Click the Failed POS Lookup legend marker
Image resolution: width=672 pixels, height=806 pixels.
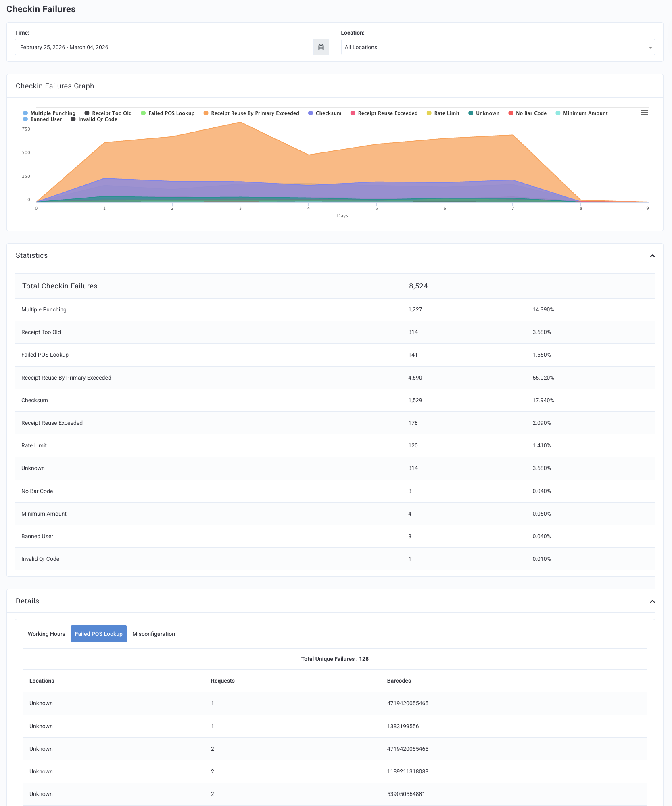[x=143, y=113]
